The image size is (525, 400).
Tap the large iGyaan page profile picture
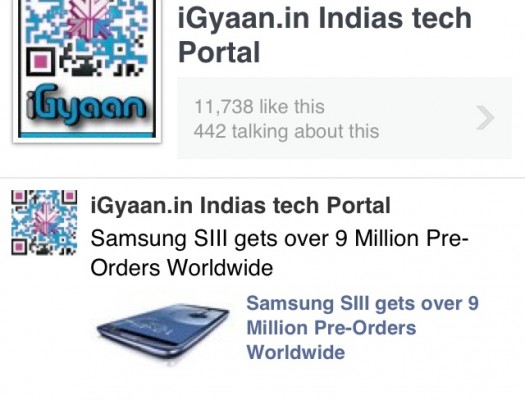click(x=87, y=69)
